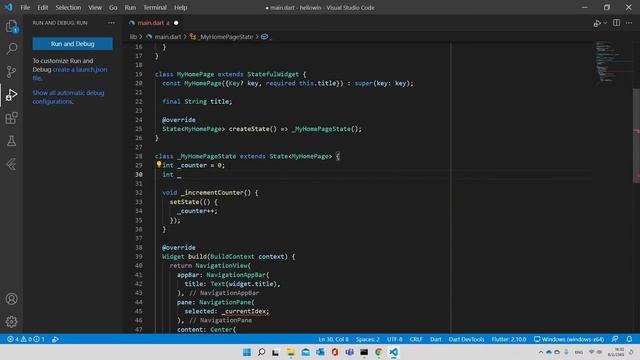Open the Help menu
Image resolution: width=640 pixels, height=360 pixels.
[180, 7]
